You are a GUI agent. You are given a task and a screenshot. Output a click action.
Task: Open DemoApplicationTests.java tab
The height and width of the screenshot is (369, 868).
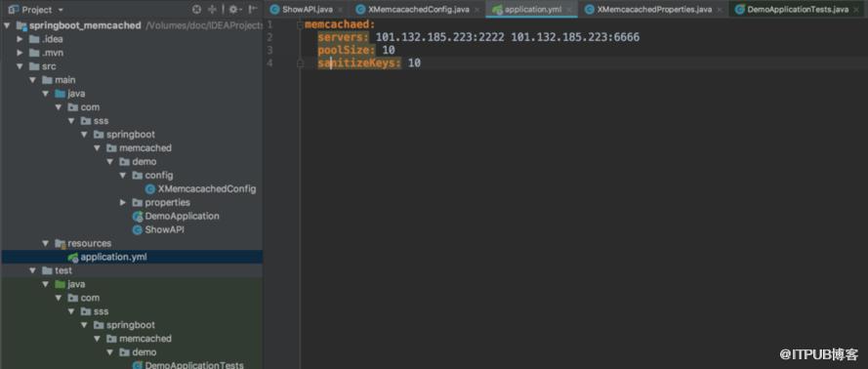pyautogui.click(x=797, y=10)
